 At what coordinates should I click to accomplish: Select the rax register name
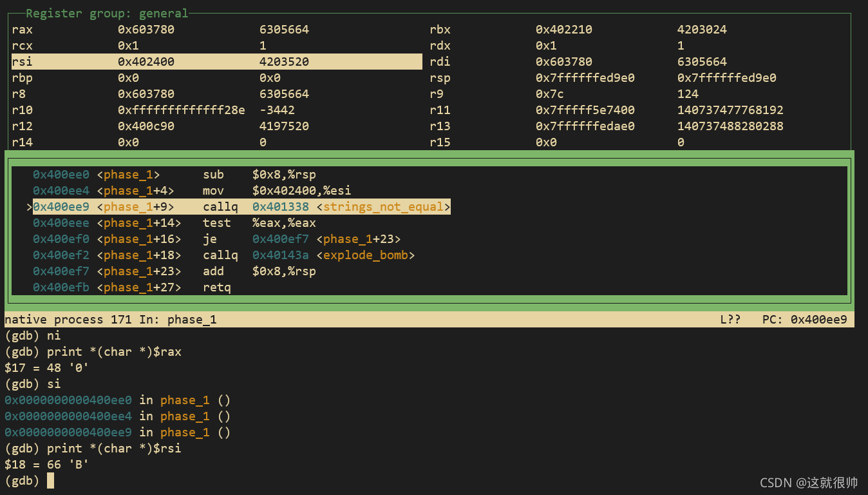(x=22, y=30)
